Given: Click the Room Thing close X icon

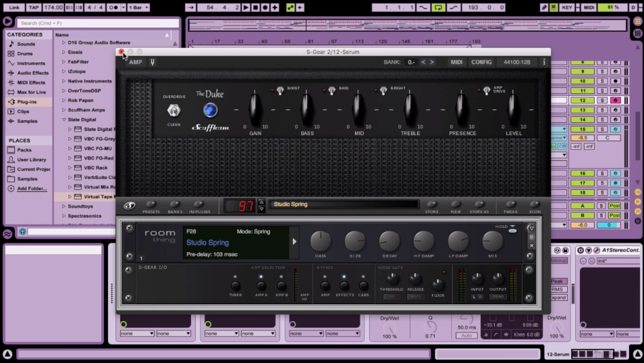Looking at the screenshot, I should coord(531,245).
